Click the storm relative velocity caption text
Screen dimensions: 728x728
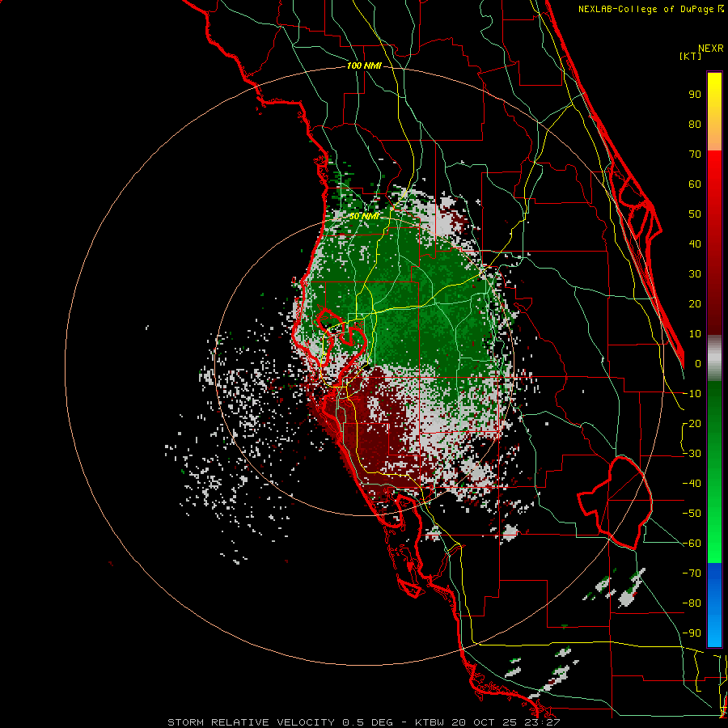point(363,722)
